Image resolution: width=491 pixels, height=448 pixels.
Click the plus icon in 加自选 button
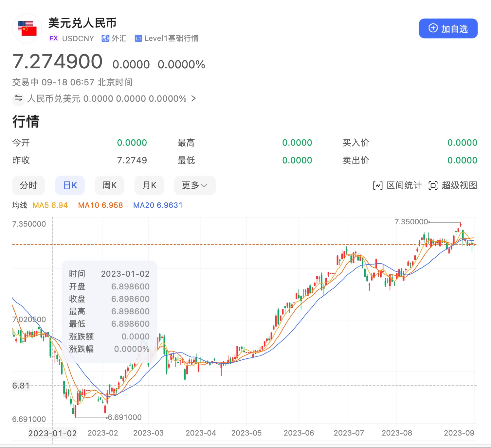pos(433,28)
